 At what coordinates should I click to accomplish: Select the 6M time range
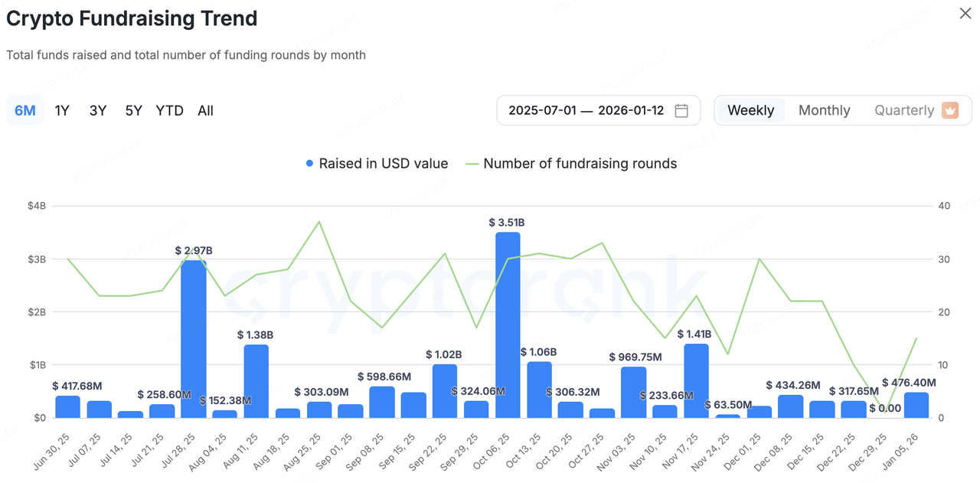point(25,110)
